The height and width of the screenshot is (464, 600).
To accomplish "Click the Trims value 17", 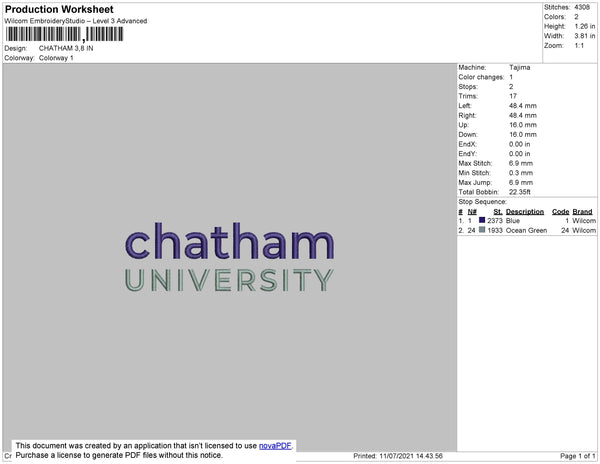I will coord(513,96).
